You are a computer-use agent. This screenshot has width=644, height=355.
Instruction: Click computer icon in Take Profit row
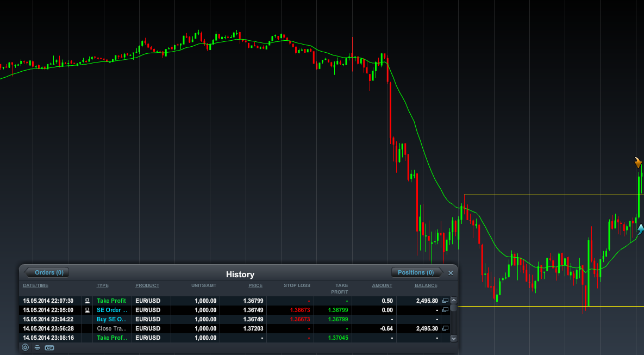click(87, 301)
